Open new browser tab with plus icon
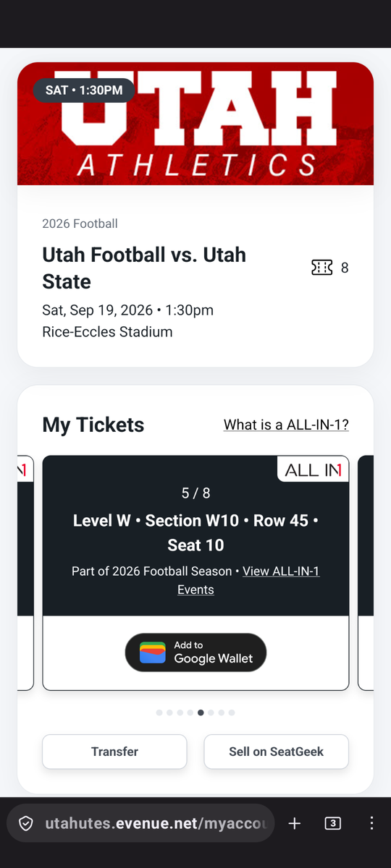 tap(295, 823)
